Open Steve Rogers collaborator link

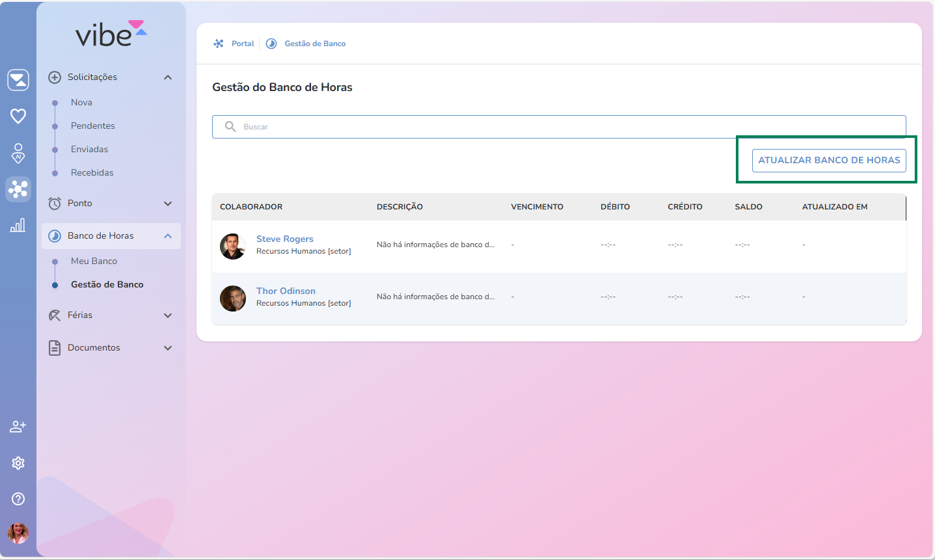pos(284,239)
